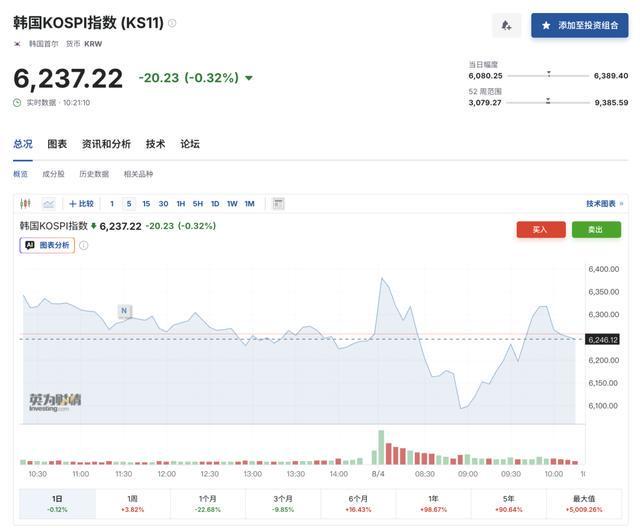Select the 1日 range period

(58, 504)
